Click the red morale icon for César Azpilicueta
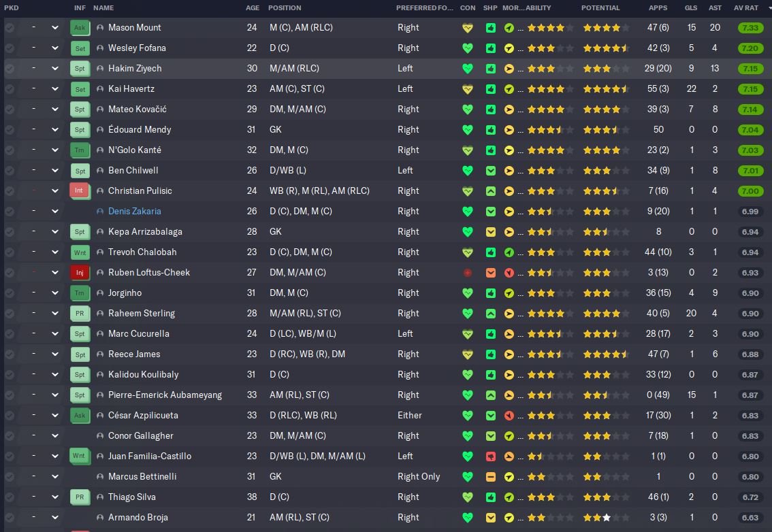Viewport: 772px width, 532px height. pos(509,416)
